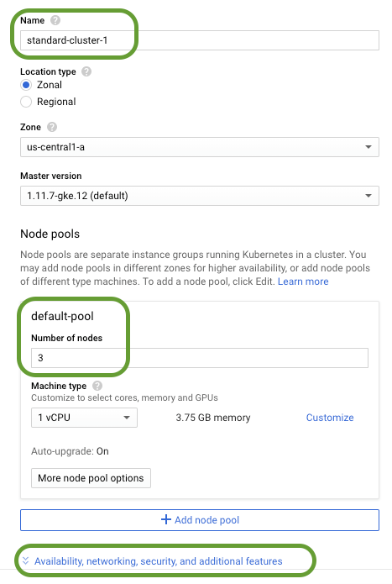Click the cluster Name input field
Image resolution: width=392 pixels, height=584 pixels.
click(200, 40)
